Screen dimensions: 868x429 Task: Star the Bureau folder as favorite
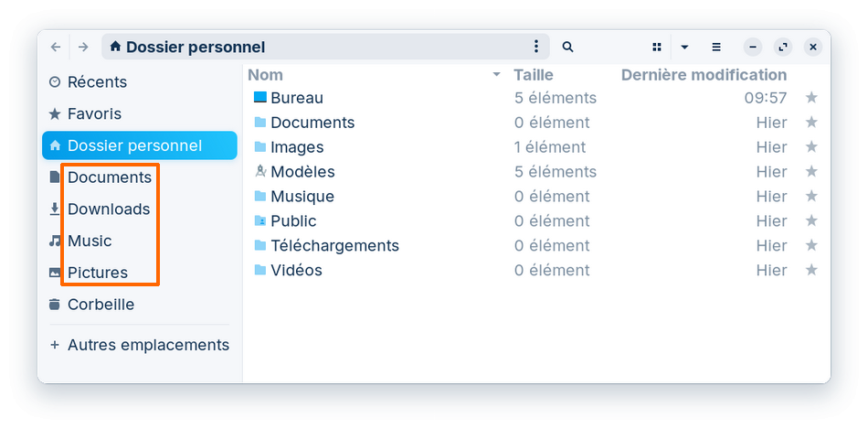810,98
